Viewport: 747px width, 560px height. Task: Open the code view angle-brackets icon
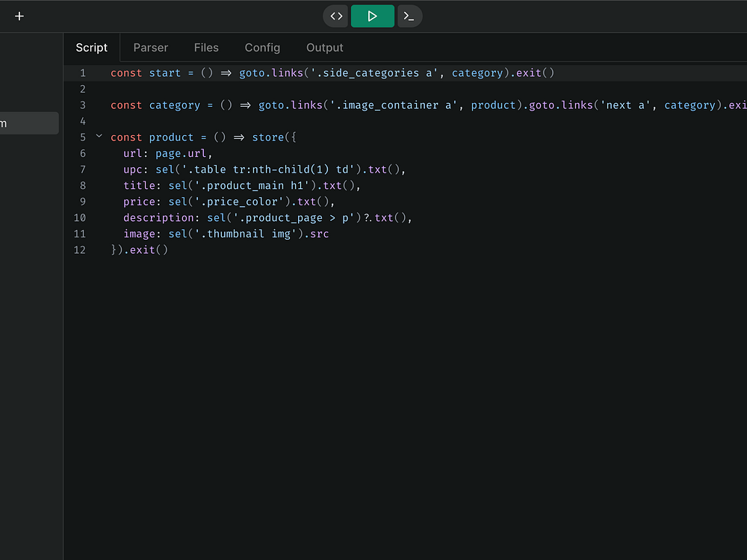click(336, 16)
